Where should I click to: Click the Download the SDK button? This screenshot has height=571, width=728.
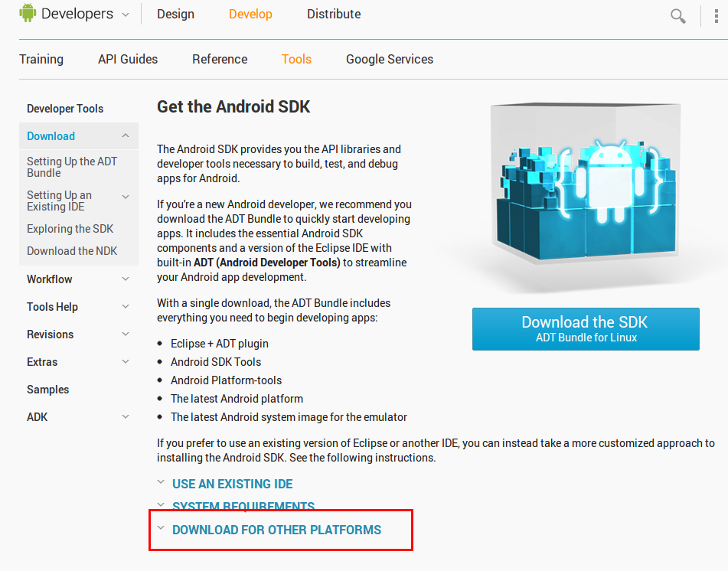pyautogui.click(x=586, y=328)
